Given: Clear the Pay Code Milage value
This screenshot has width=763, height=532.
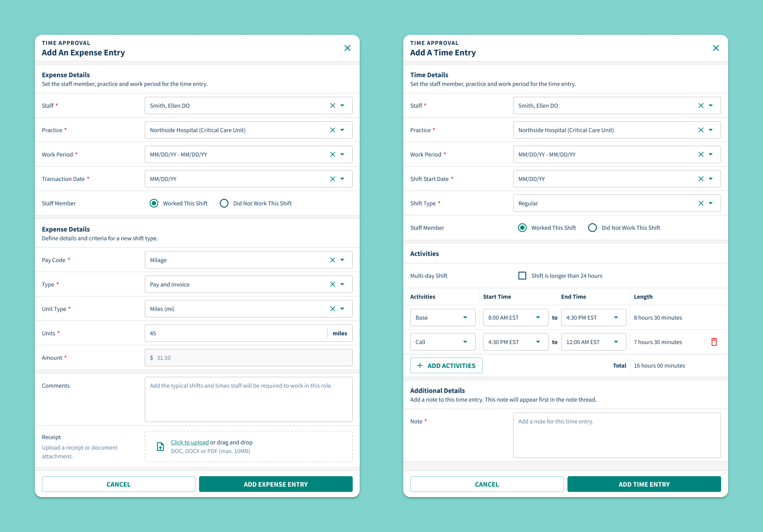Looking at the screenshot, I should tap(333, 260).
